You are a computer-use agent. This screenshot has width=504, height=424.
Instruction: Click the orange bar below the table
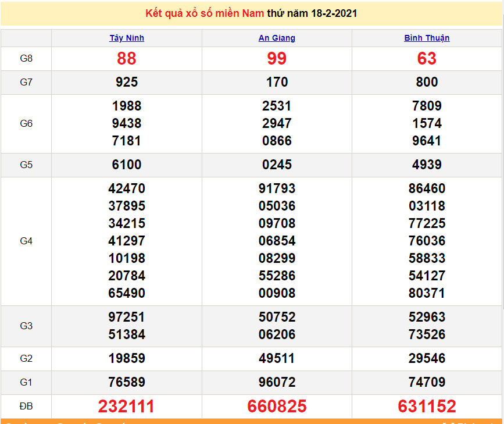(252, 422)
